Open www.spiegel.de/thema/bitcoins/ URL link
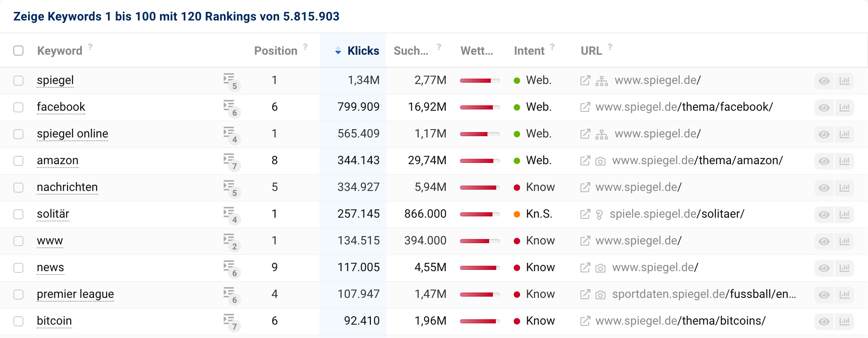Viewport: 868px width, 338px height. [x=680, y=321]
